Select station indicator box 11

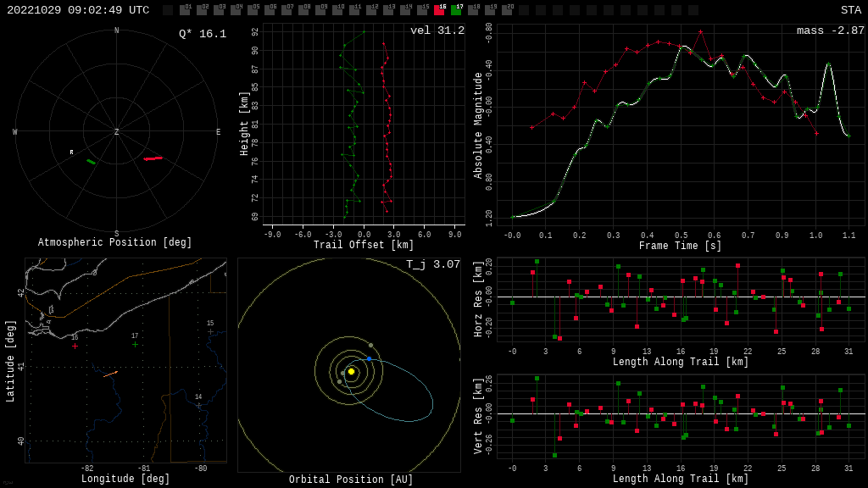354,9
